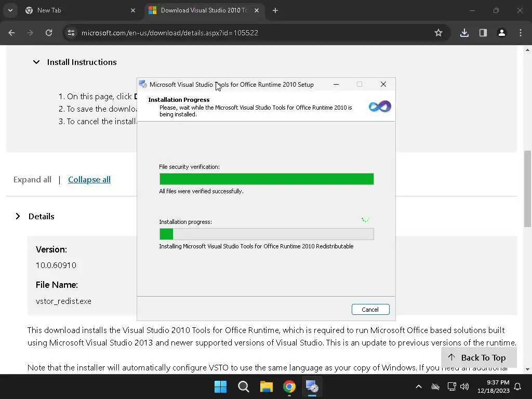This screenshot has width=532, height=399.
Task: View site information icon in address bar
Action: pos(71,33)
